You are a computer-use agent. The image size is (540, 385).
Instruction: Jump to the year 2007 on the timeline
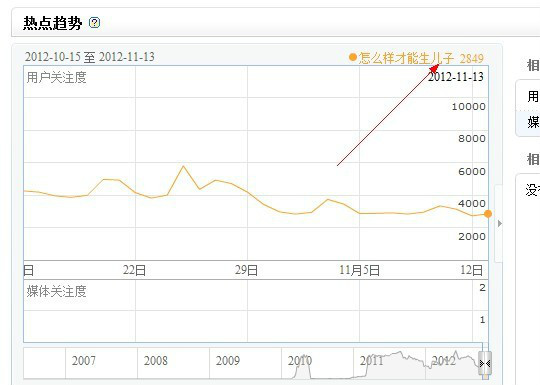pos(84,361)
